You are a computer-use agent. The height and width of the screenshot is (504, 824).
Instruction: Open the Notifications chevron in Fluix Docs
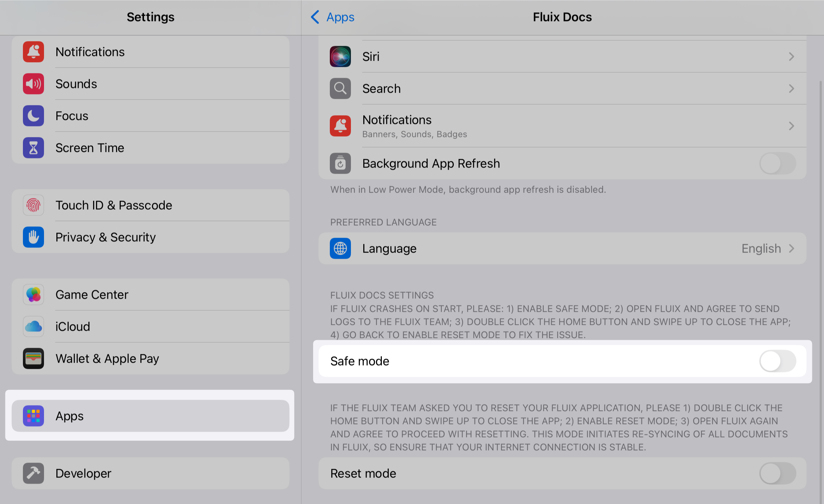point(791,126)
